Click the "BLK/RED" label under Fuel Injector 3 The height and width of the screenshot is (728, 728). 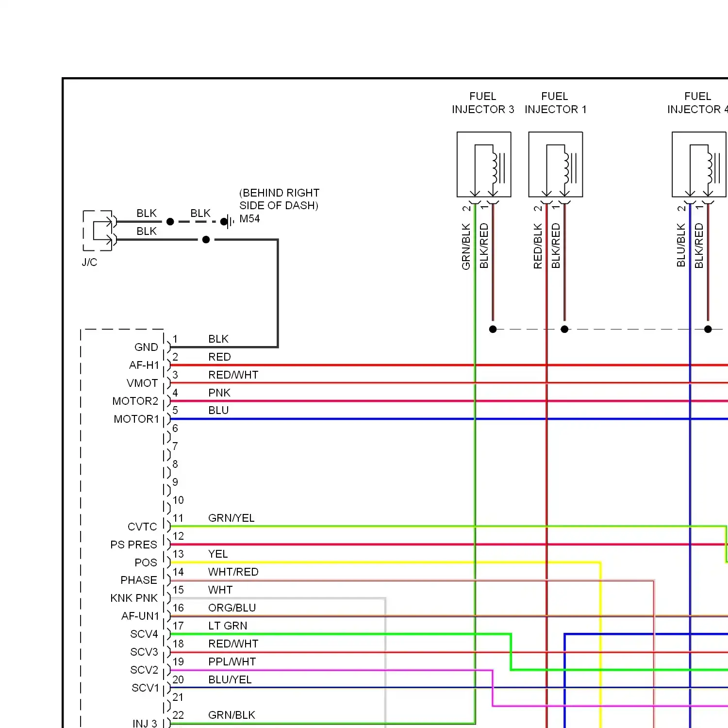[484, 246]
